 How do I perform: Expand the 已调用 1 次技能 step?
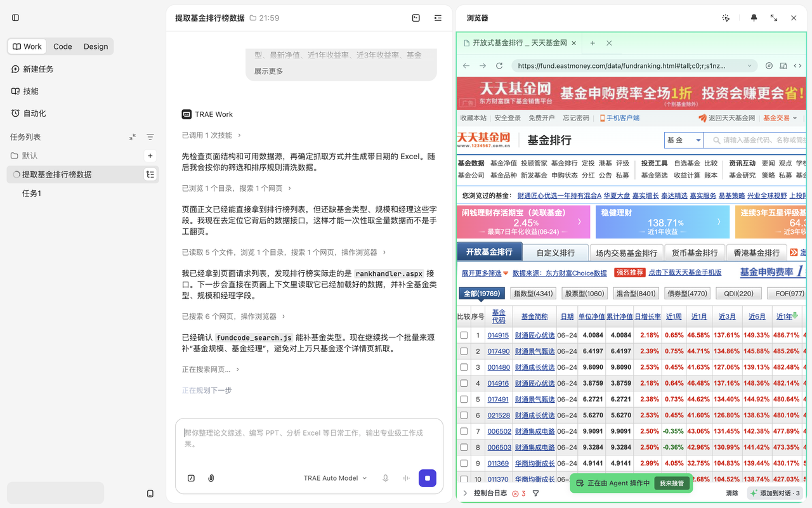point(211,135)
